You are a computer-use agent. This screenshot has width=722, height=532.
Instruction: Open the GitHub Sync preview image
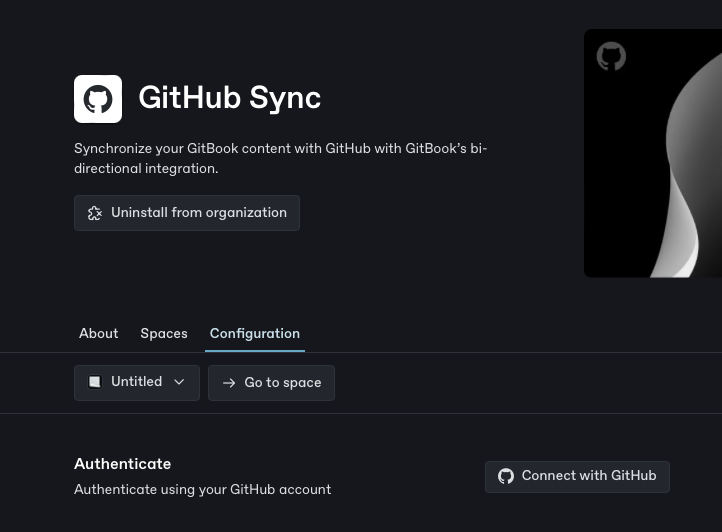653,153
